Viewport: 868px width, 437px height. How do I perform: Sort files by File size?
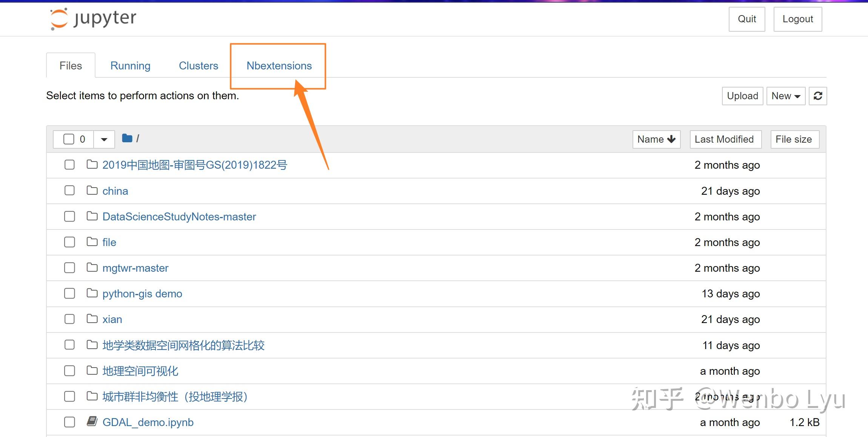click(794, 139)
